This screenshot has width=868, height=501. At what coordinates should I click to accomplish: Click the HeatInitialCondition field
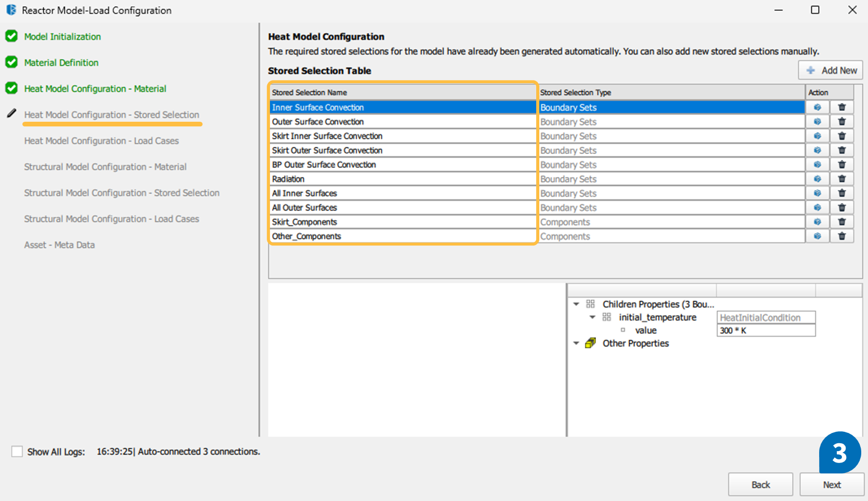point(766,317)
